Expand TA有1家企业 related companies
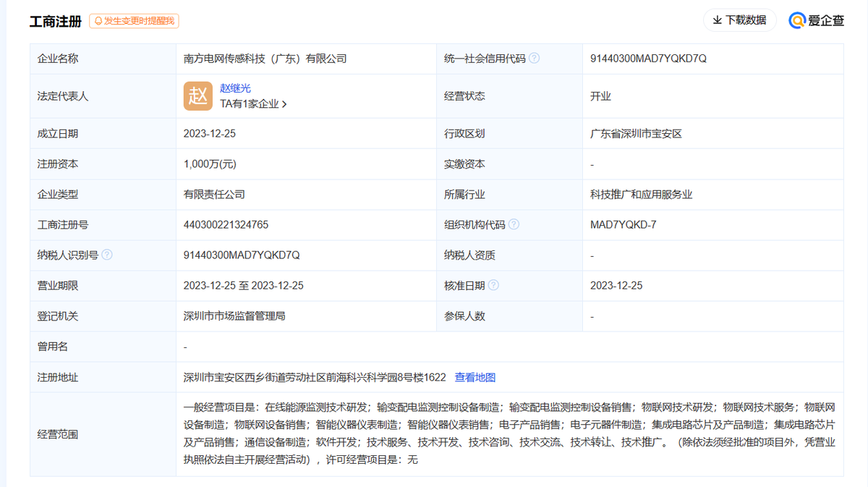 click(x=253, y=104)
